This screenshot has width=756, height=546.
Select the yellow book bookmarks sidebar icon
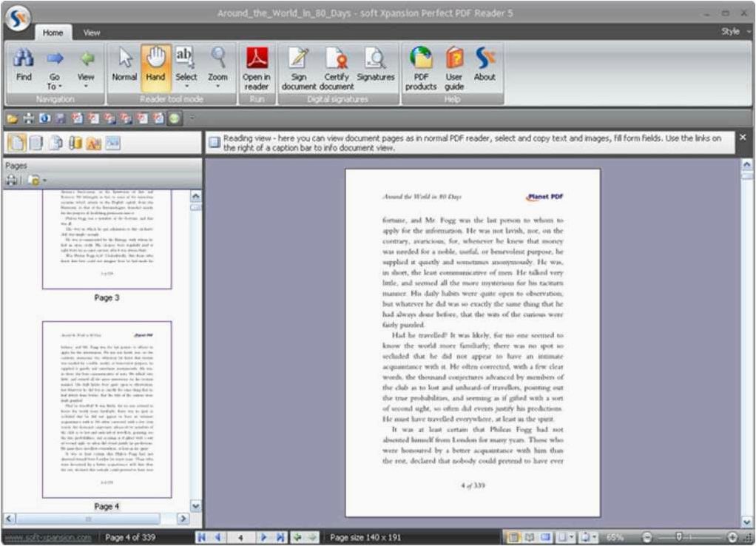[75, 144]
